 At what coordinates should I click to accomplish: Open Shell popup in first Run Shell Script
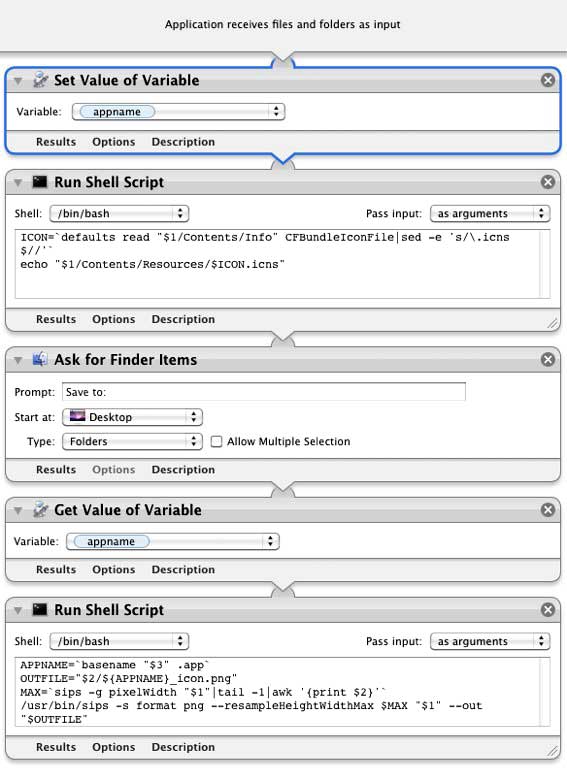pyautogui.click(x=119, y=213)
